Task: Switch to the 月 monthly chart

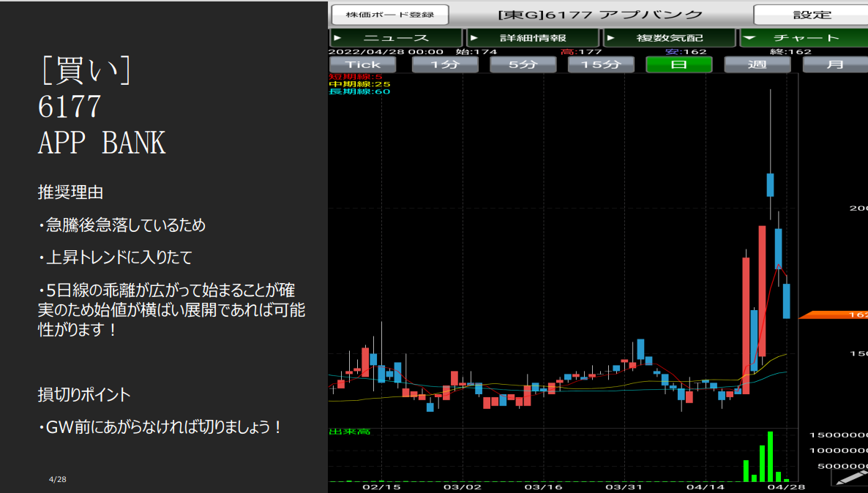Action: pos(834,64)
